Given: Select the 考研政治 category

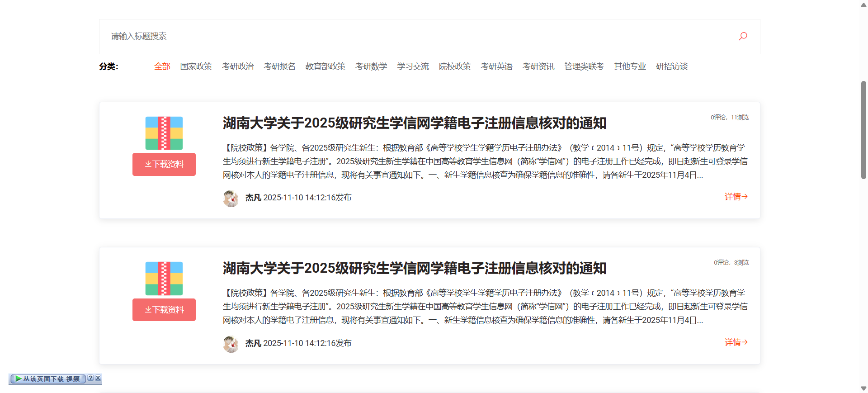Looking at the screenshot, I should (x=238, y=66).
